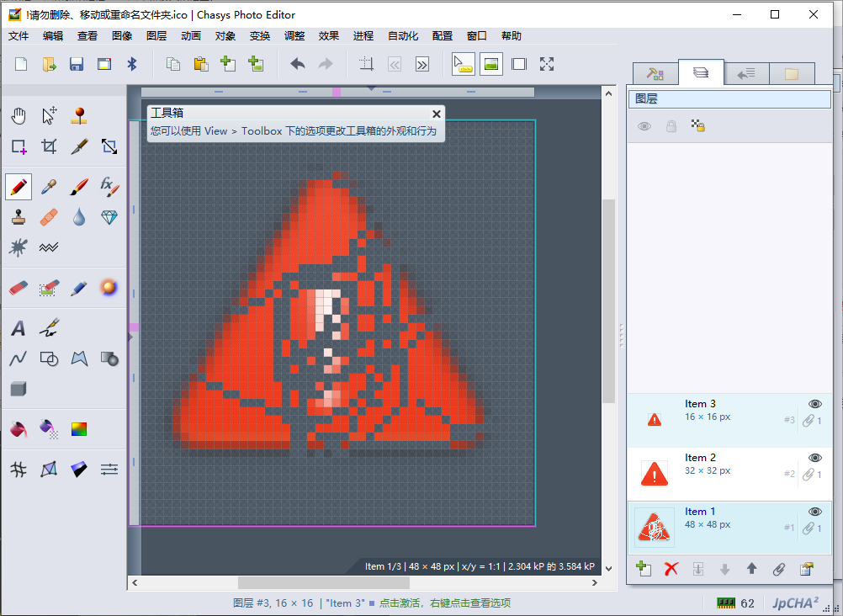The width and height of the screenshot is (843, 616).
Task: Open a new document with the blank page icon
Action: 19,63
